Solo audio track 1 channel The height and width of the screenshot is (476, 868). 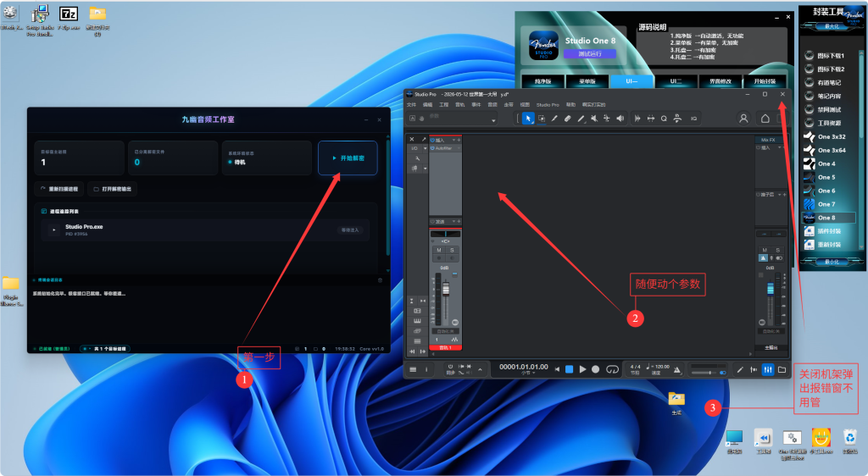[453, 250]
